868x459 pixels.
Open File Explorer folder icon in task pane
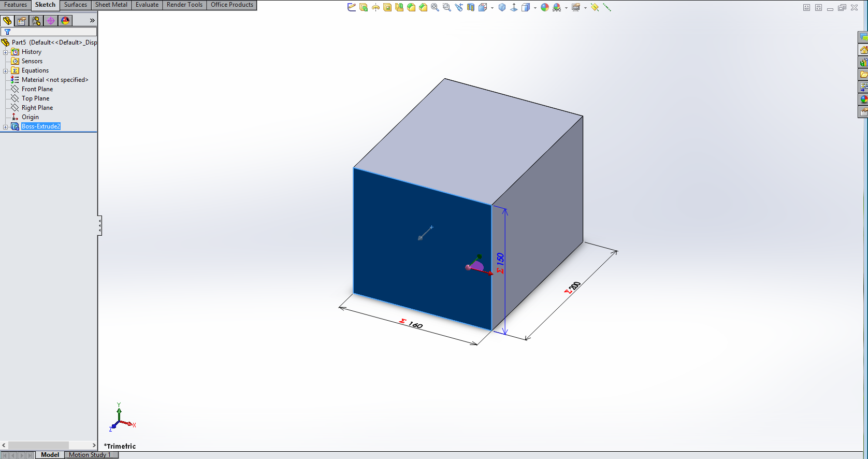(x=863, y=75)
